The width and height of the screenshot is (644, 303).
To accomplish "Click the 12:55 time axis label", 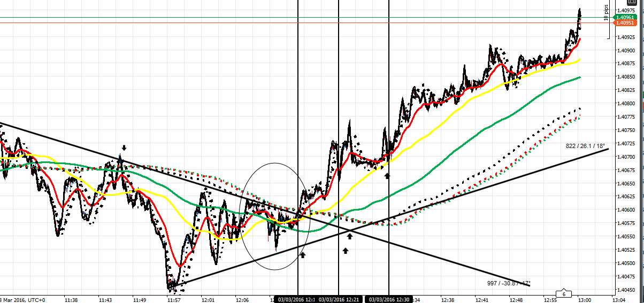I will tap(550, 300).
